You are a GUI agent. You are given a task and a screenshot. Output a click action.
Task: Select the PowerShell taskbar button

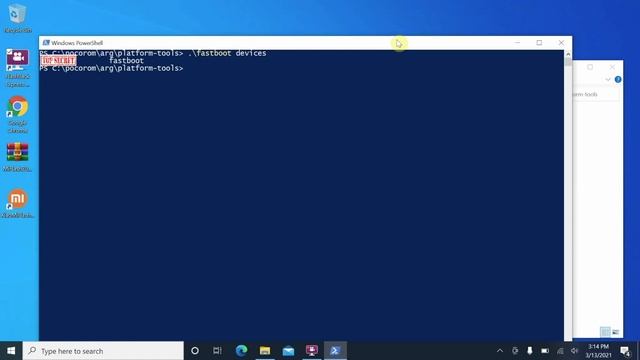(x=336, y=351)
